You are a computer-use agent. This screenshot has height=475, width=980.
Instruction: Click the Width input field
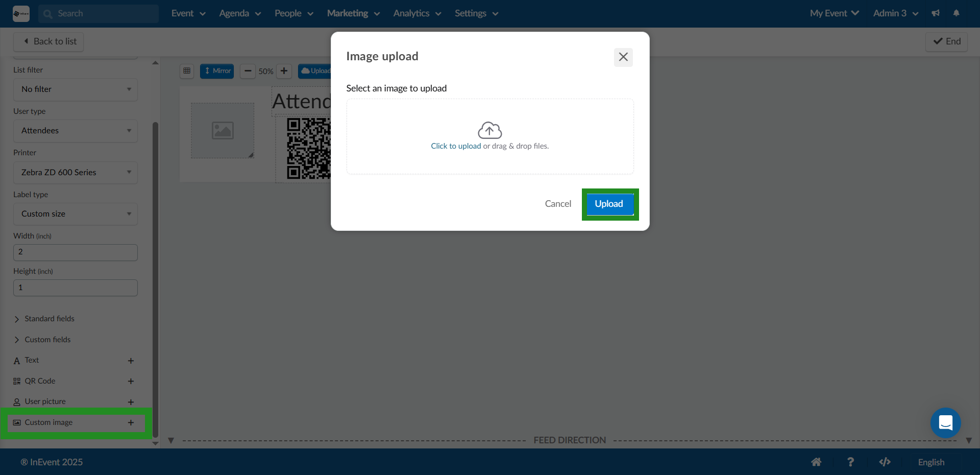coord(75,252)
